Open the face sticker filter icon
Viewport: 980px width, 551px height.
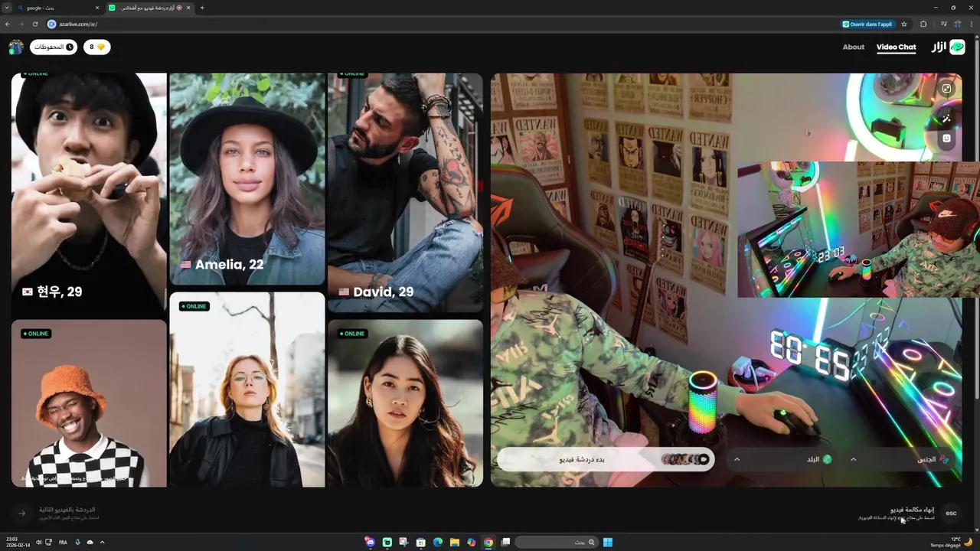(x=946, y=139)
